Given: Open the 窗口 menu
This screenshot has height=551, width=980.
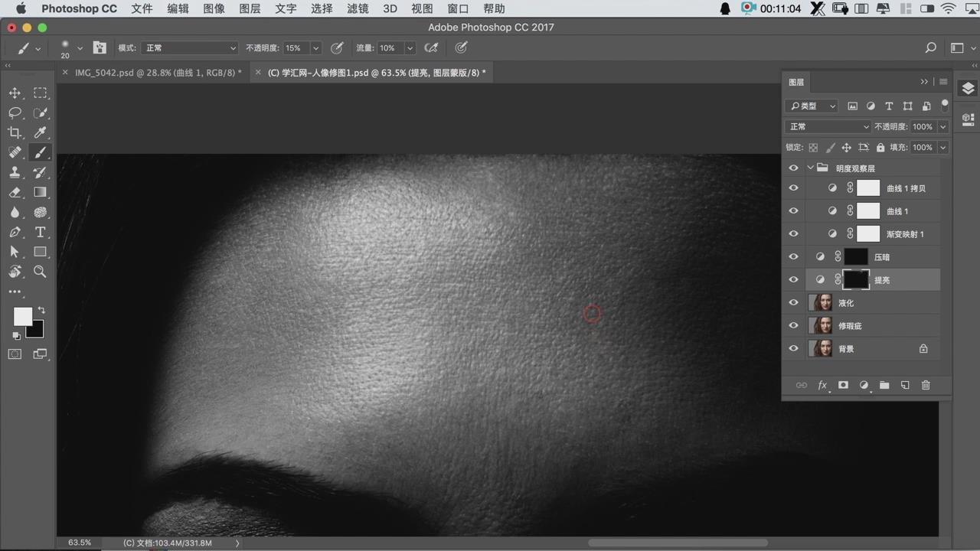Looking at the screenshot, I should [458, 8].
